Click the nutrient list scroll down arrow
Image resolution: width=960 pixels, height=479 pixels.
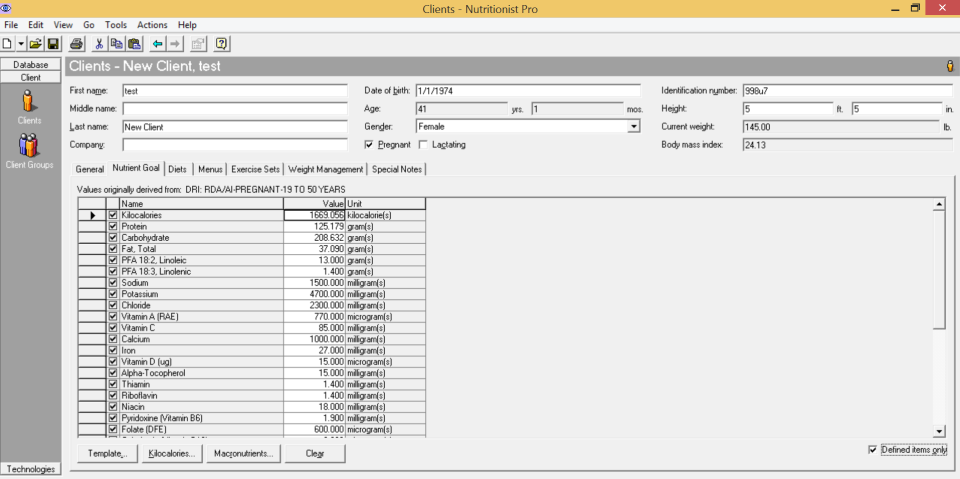[x=938, y=431]
